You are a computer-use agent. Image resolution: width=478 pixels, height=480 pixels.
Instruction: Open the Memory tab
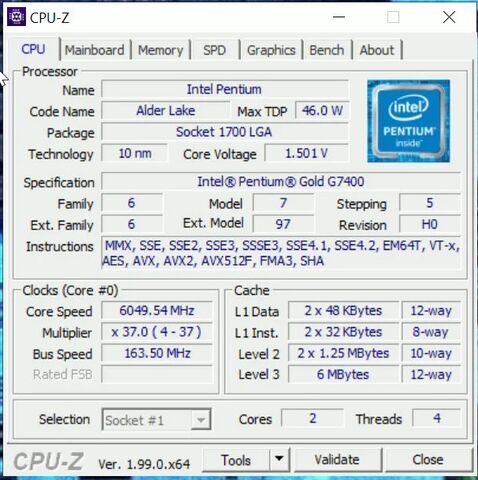(161, 50)
